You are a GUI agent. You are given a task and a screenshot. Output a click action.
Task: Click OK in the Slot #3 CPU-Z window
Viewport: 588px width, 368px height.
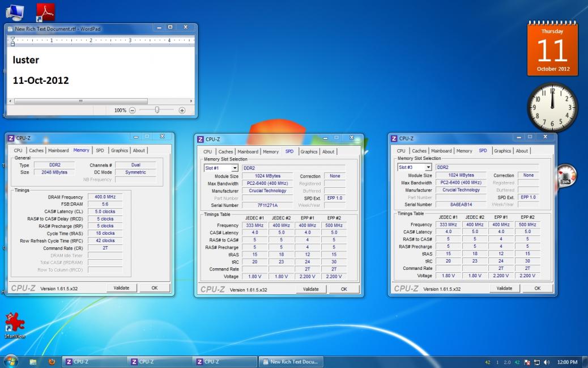tap(538, 289)
